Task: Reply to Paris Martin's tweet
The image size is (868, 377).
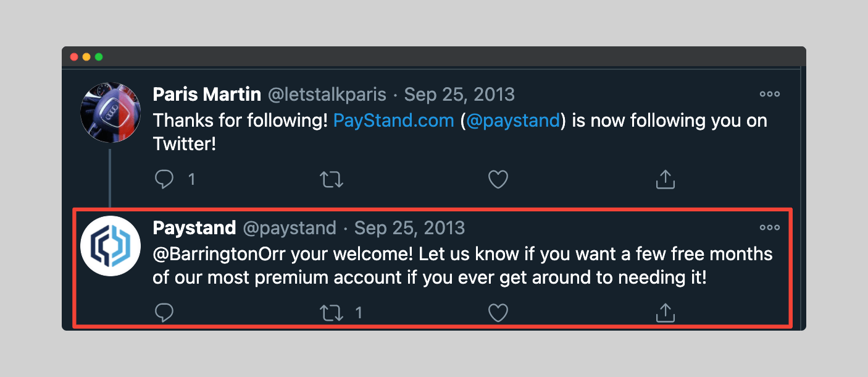Action: click(x=164, y=179)
